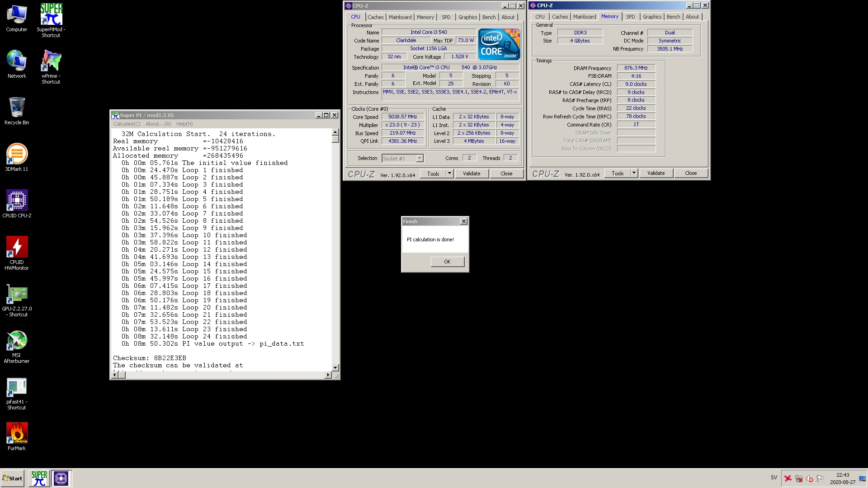Open the wPrime shortcut icon
This screenshot has width=868, height=488.
pyautogui.click(x=51, y=67)
